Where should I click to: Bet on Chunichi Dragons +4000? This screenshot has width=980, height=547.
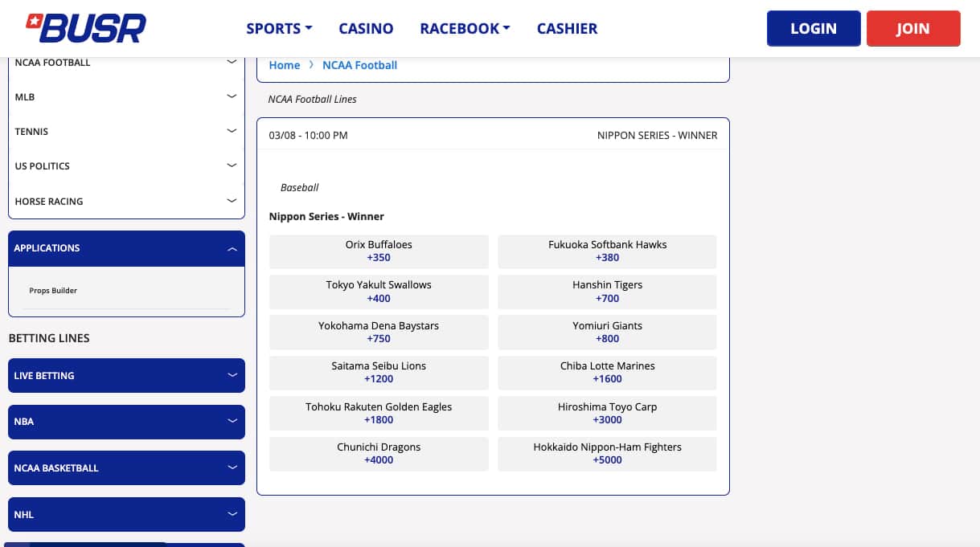[x=379, y=454]
